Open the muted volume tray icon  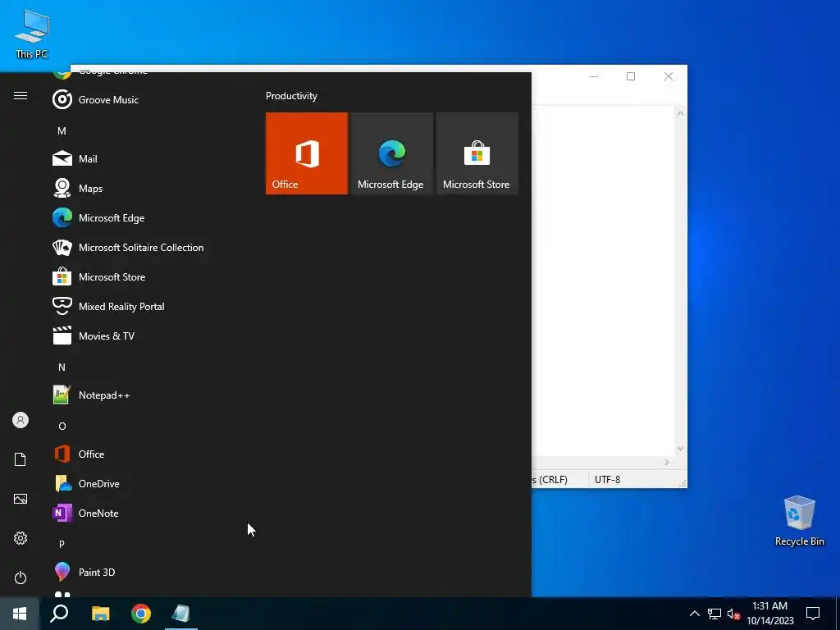[x=733, y=614]
